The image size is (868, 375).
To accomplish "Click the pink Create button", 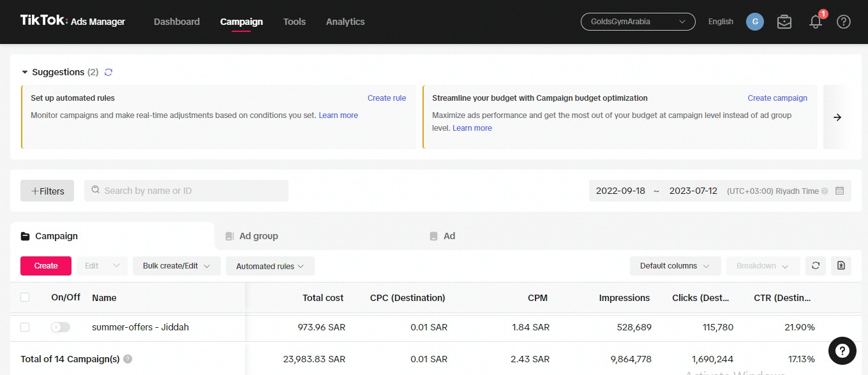I will click(x=46, y=266).
